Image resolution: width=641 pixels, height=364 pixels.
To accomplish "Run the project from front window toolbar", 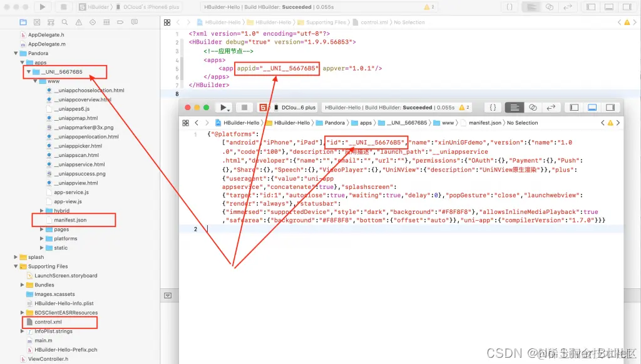I will [223, 108].
